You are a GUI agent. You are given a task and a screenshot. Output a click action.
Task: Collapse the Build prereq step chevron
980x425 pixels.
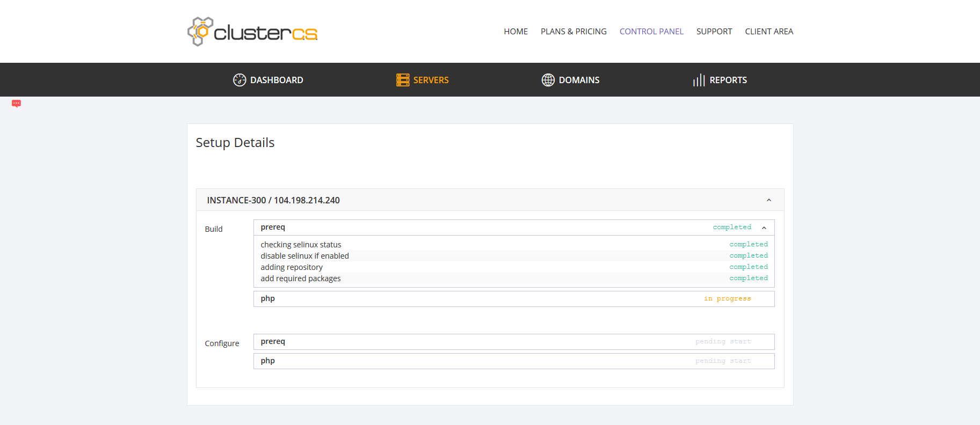(764, 228)
